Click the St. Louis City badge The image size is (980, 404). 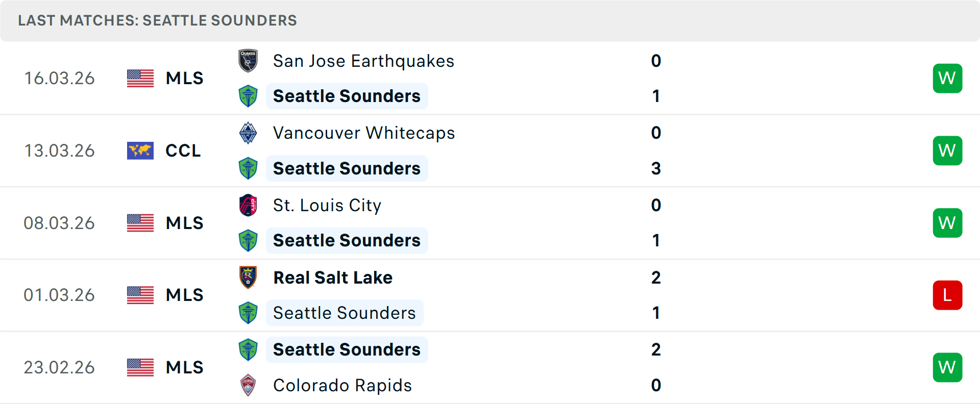tap(248, 205)
